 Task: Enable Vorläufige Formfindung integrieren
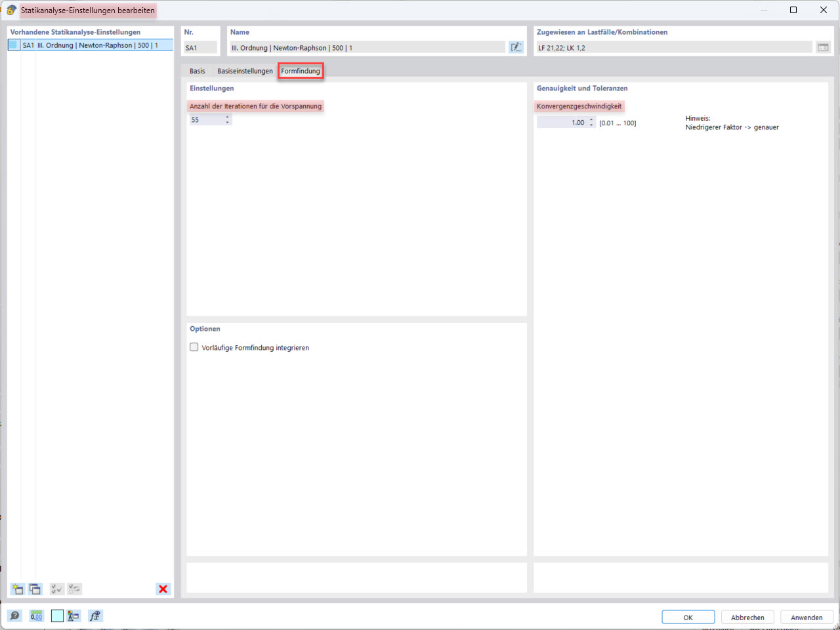[194, 347]
